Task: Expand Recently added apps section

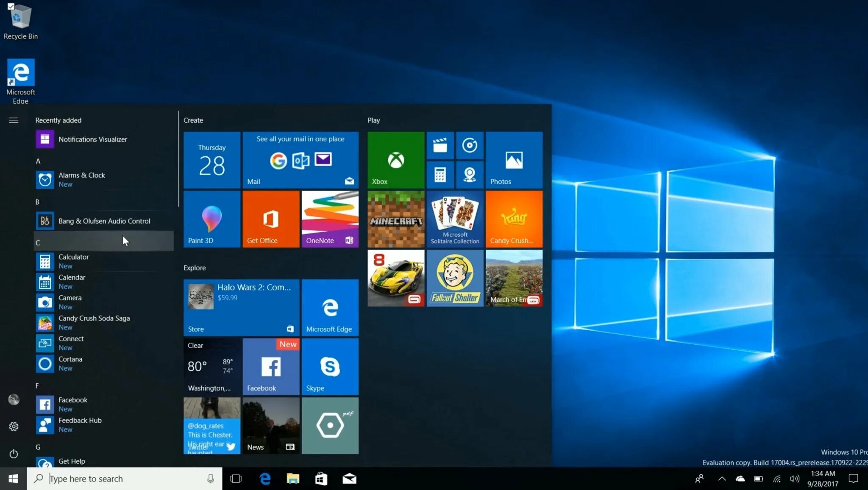Action: coord(58,120)
